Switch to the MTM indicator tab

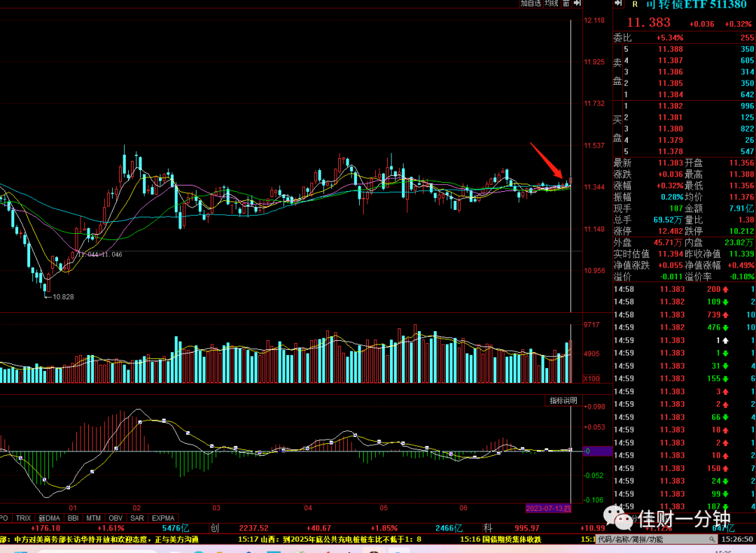point(94,518)
